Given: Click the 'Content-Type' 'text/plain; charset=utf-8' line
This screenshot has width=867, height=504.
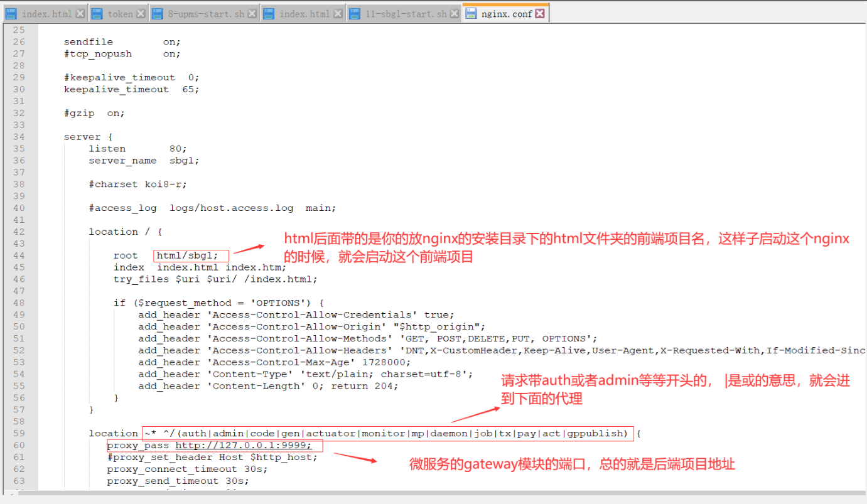Looking at the screenshot, I should 306,375.
